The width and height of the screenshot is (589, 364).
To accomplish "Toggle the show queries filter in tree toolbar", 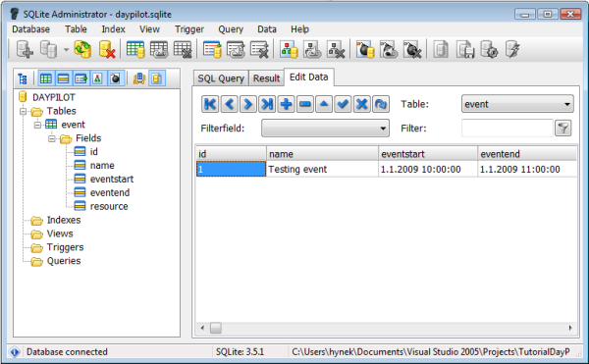I will 157,78.
